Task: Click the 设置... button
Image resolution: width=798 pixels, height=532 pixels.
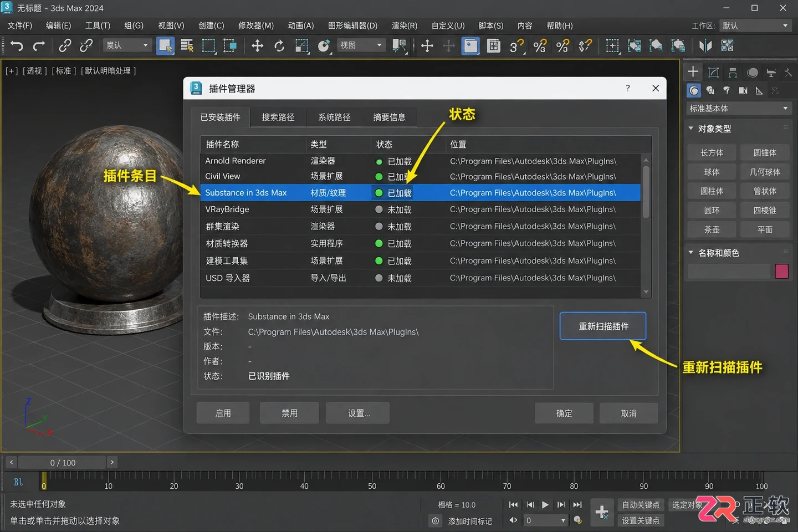Action: 359,413
